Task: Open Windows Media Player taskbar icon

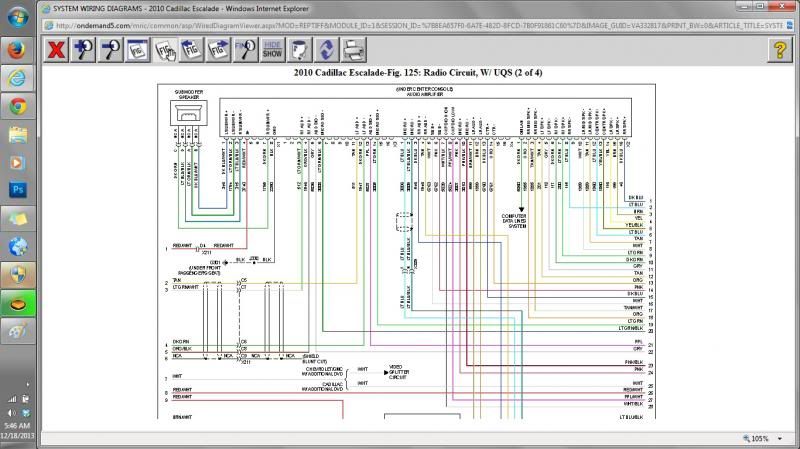Action: click(18, 163)
